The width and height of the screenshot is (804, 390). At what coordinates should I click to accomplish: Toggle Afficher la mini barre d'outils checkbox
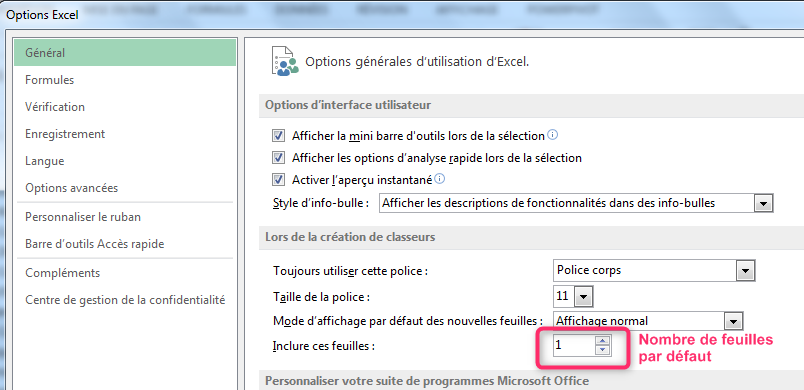pyautogui.click(x=278, y=136)
